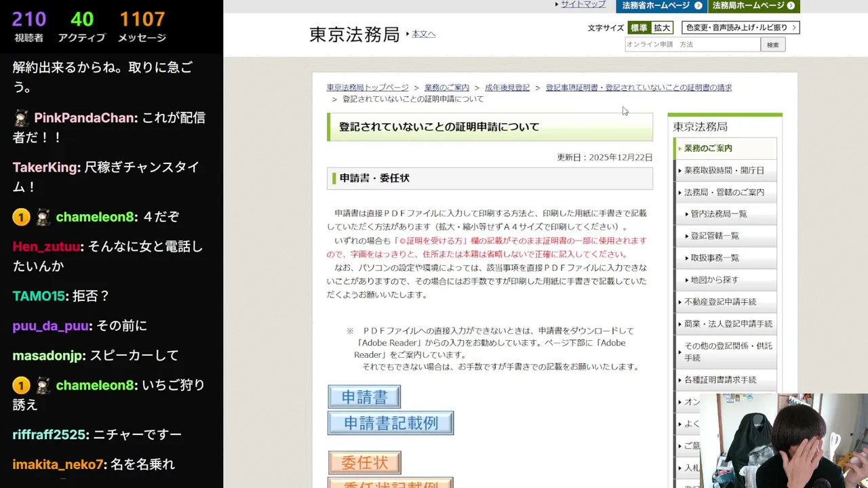
Task: Open 東京法務局トップページ breadcrumb
Action: coord(368,87)
